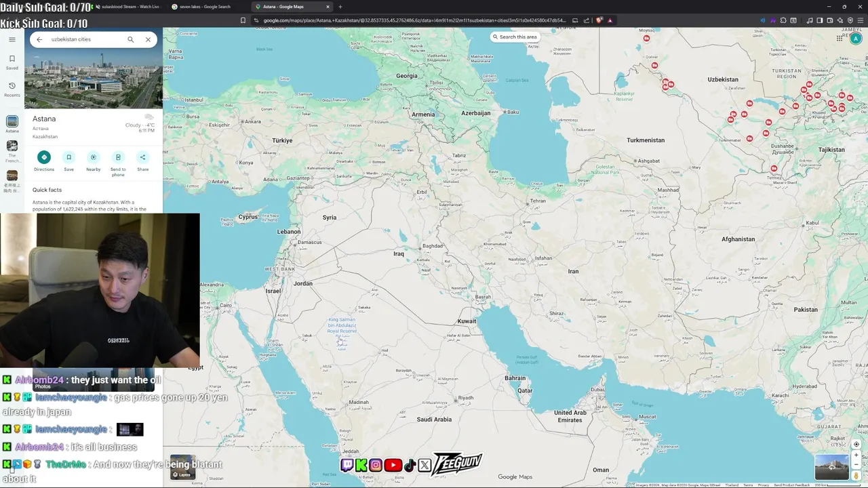The image size is (868, 488).
Task: Go back using search box arrow
Action: [x=39, y=39]
